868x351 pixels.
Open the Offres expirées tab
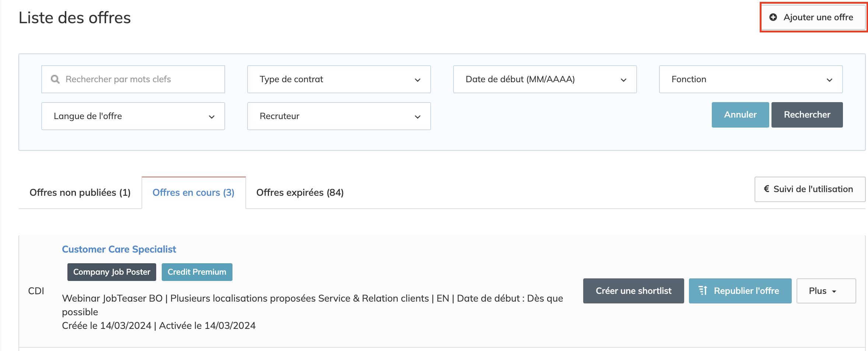(300, 192)
